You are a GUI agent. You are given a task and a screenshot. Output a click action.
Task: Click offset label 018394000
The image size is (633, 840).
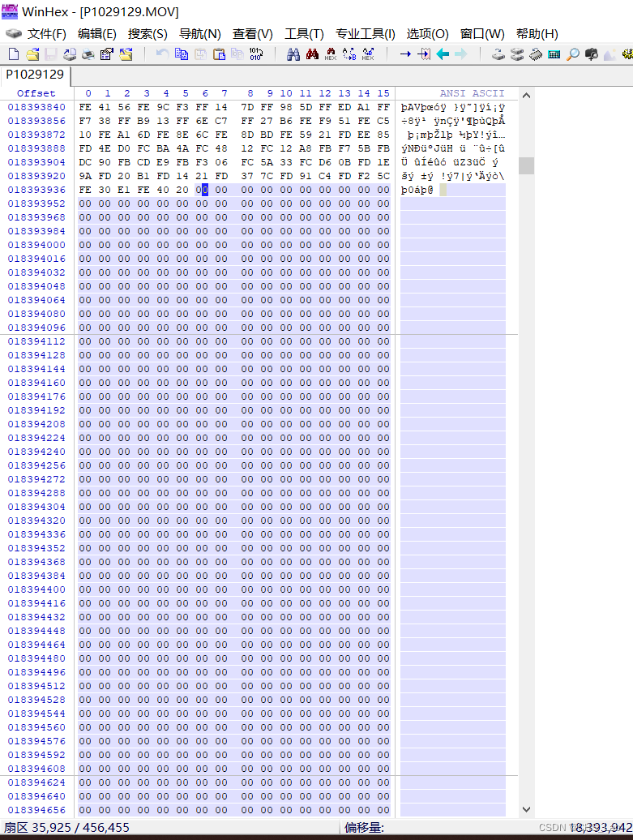coord(36,245)
